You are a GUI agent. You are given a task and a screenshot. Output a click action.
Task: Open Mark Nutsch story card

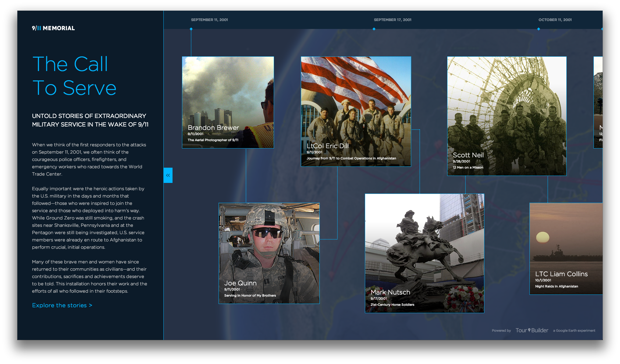pos(425,253)
